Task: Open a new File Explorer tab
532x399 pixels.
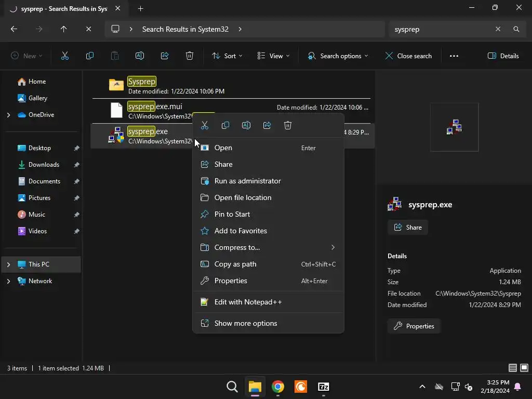Action: [x=140, y=9]
